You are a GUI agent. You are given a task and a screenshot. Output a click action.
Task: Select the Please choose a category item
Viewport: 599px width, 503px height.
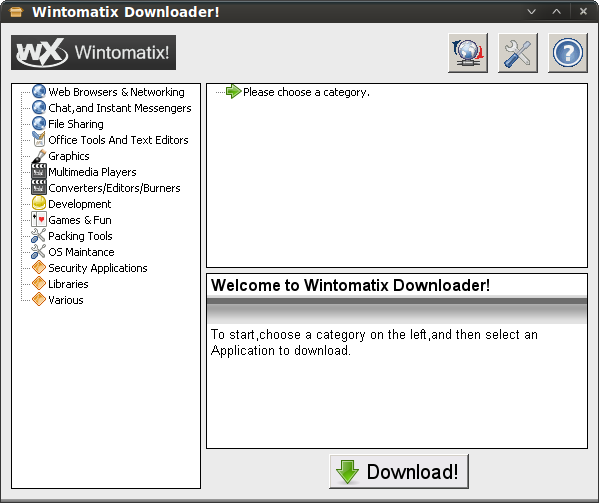(x=306, y=92)
